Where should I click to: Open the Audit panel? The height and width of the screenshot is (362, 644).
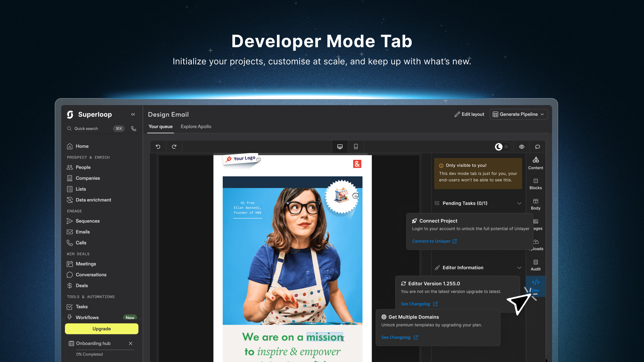536,265
